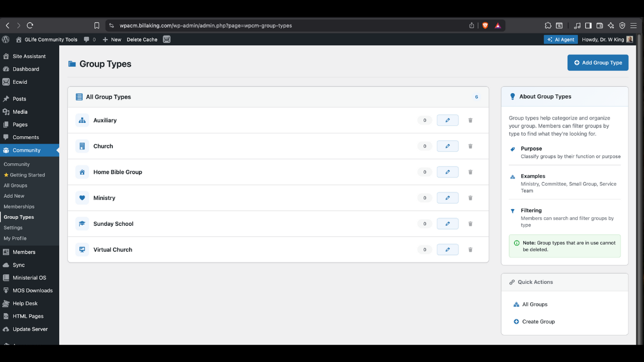Click the Add Group Type button
Viewport: 644px width, 362px height.
coord(597,63)
